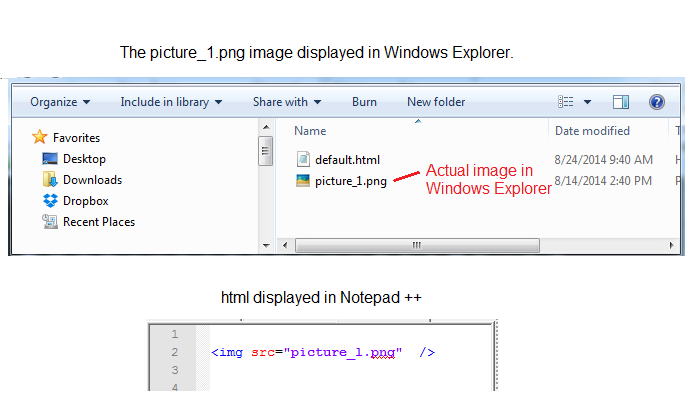Open the Dropbox icon in Favorites
The width and height of the screenshot is (686, 401).
point(50,201)
